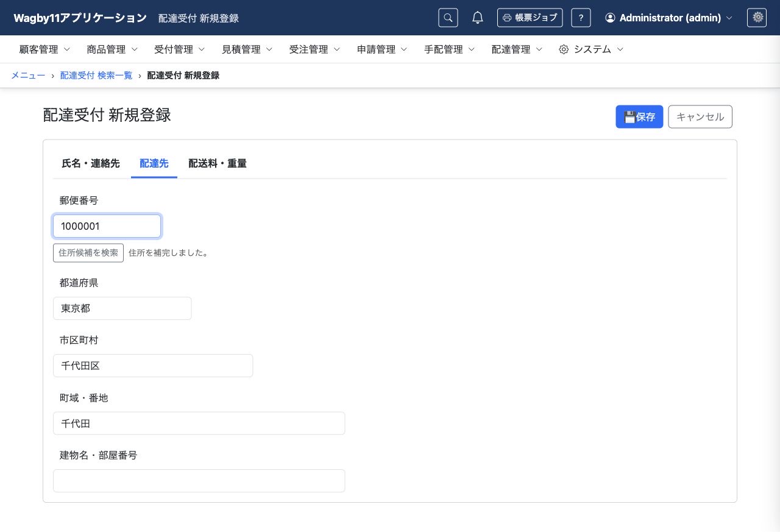Switch to 氏名・連絡先 tab
The height and width of the screenshot is (532, 780).
pos(91,163)
